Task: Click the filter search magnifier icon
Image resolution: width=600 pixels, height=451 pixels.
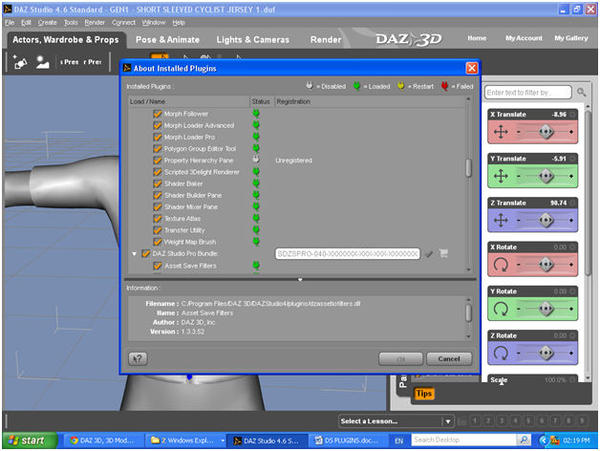Action: point(581,92)
